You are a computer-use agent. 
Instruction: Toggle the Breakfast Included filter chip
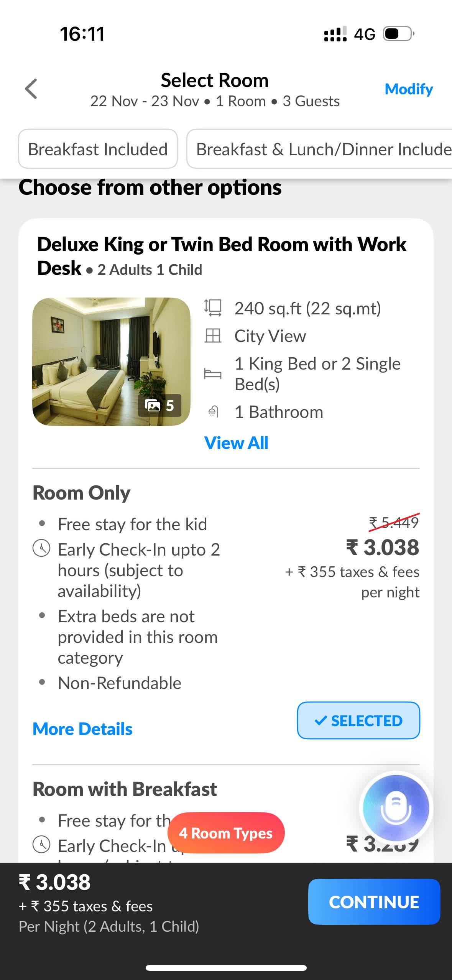(x=98, y=149)
